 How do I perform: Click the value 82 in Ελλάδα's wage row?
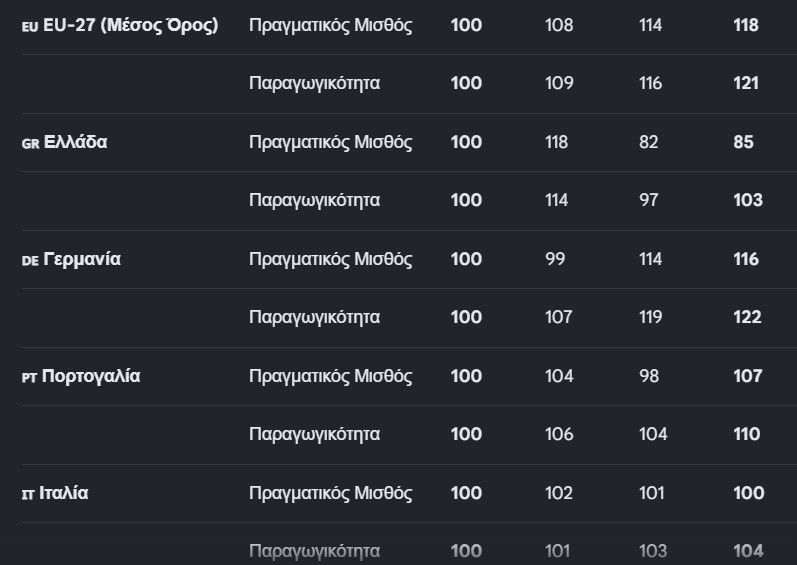[649, 142]
